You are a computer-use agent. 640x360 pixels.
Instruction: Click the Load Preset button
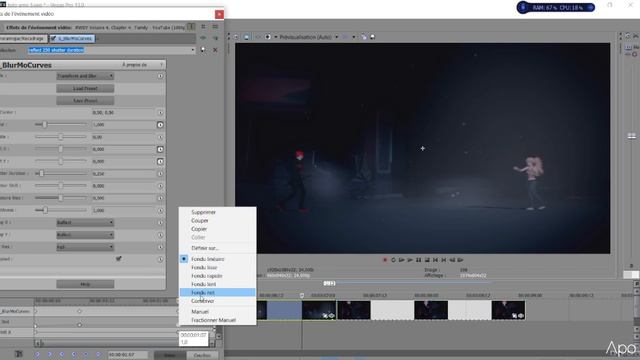tap(85, 88)
